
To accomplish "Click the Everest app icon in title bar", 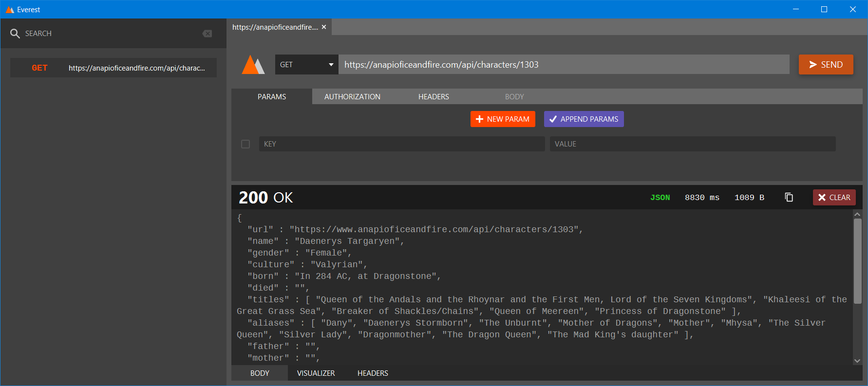I will coord(9,10).
